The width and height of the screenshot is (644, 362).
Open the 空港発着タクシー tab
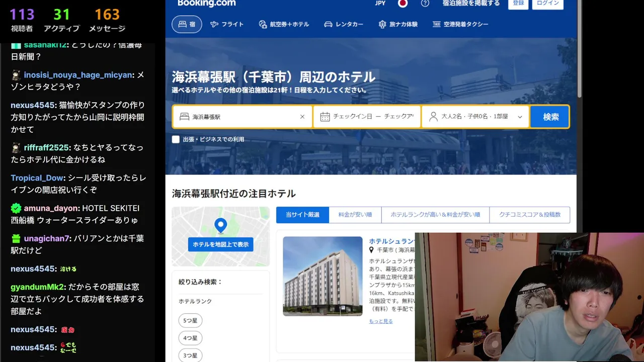[460, 24]
